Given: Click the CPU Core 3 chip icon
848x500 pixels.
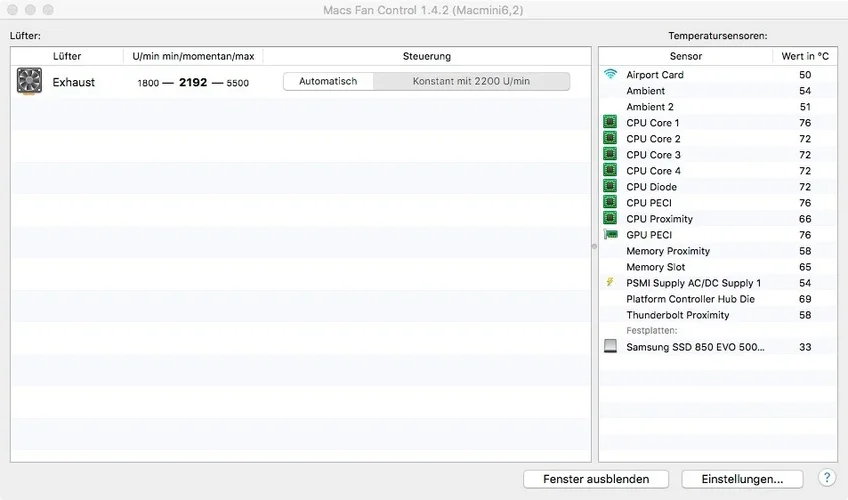Looking at the screenshot, I should (x=610, y=154).
